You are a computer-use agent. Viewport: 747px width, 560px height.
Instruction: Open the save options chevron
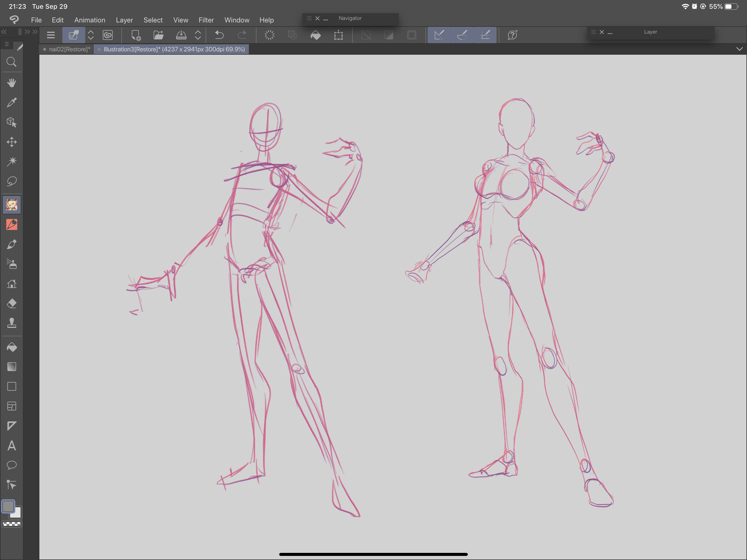[198, 35]
